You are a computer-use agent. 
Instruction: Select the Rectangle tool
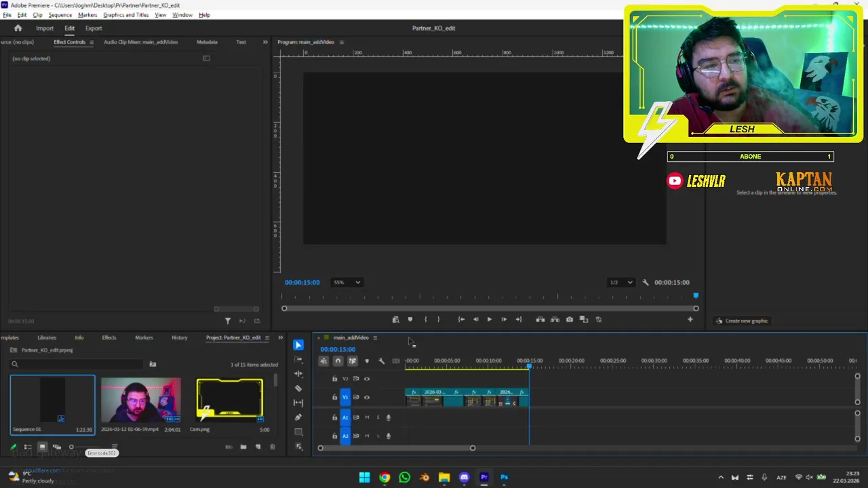(x=298, y=432)
